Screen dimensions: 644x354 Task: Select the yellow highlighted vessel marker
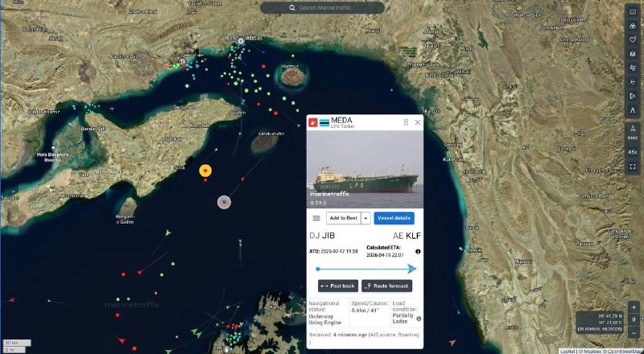205,171
